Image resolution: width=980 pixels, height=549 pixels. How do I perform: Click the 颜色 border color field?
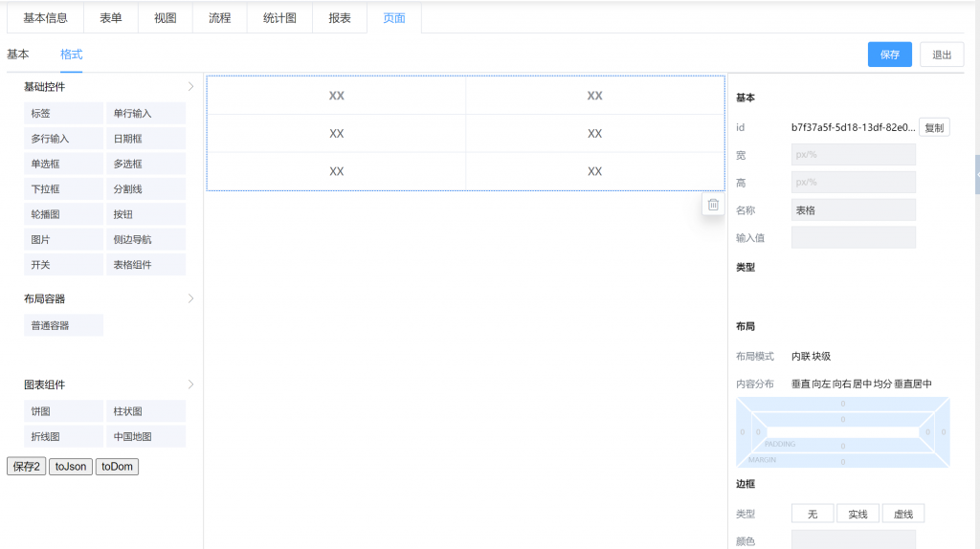tap(853, 540)
